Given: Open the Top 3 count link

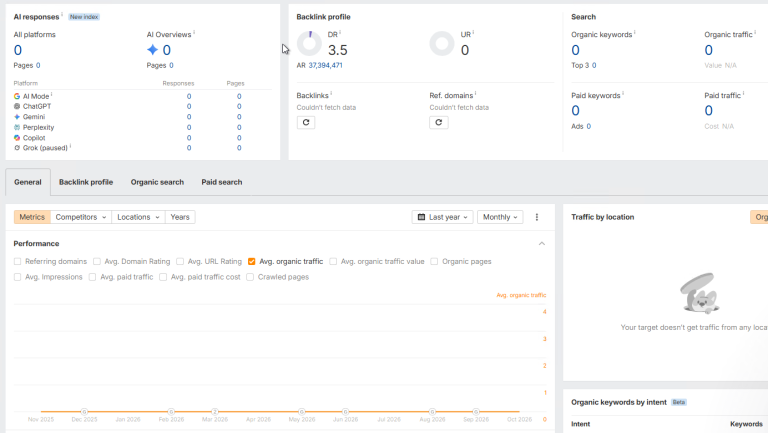Looking at the screenshot, I should pyautogui.click(x=594, y=65).
